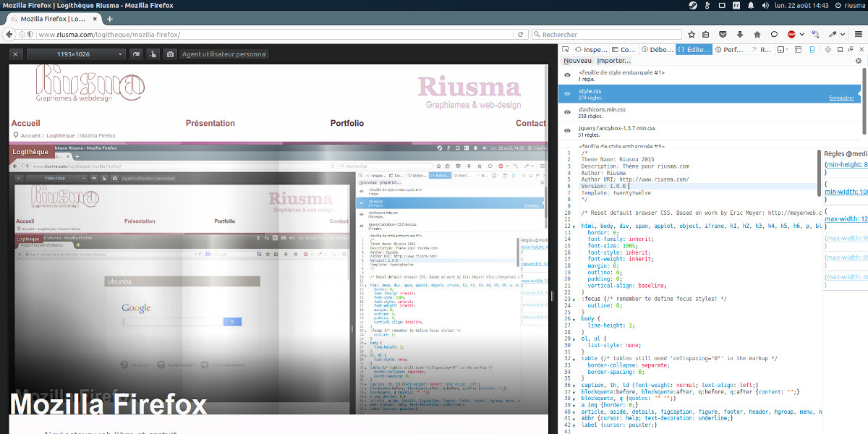Screen dimensions: 868x434
Task: Click the reload page icon
Action: [520, 34]
